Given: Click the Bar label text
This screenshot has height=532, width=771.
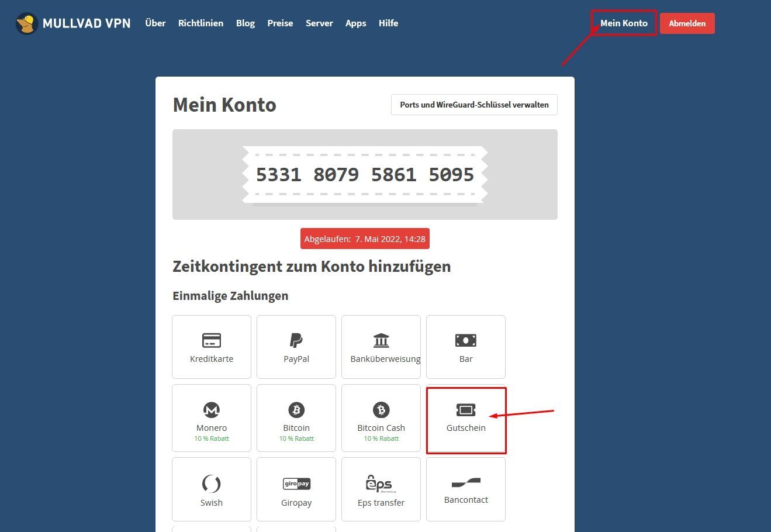Looking at the screenshot, I should click(x=466, y=359).
